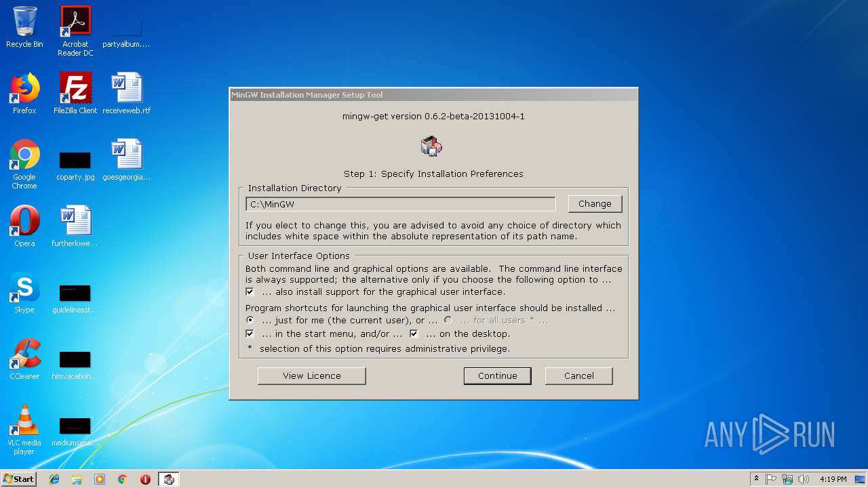Viewport: 868px width, 488px height.
Task: Open Opera from the taskbar
Action: [x=145, y=479]
